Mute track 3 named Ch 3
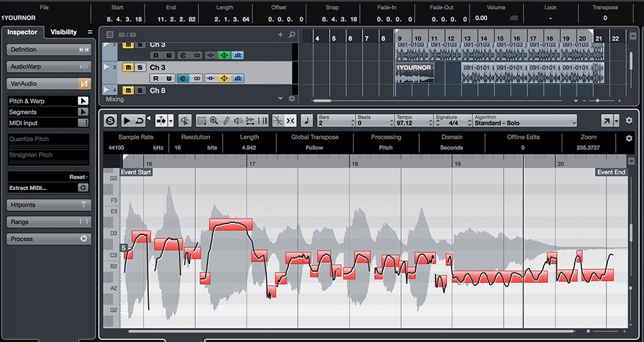The width and height of the screenshot is (644, 342). [x=128, y=68]
